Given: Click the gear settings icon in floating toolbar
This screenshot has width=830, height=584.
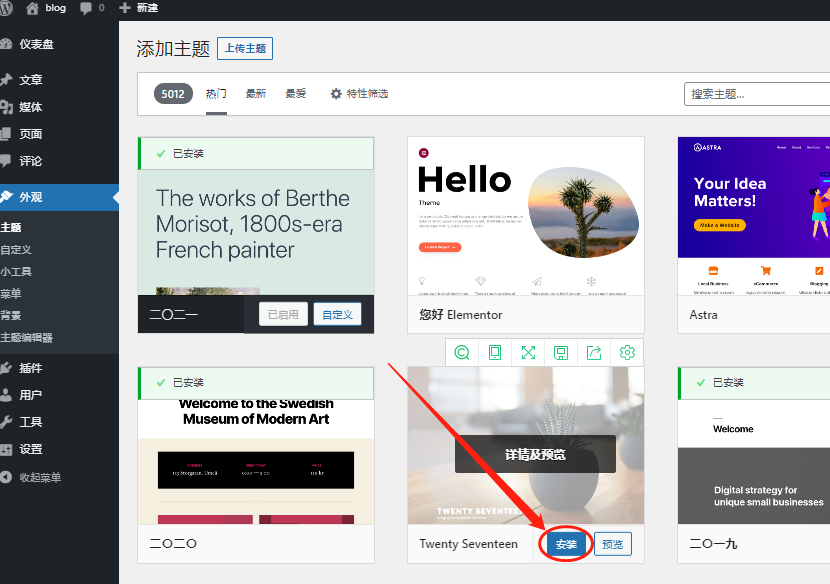Looking at the screenshot, I should pyautogui.click(x=627, y=353).
